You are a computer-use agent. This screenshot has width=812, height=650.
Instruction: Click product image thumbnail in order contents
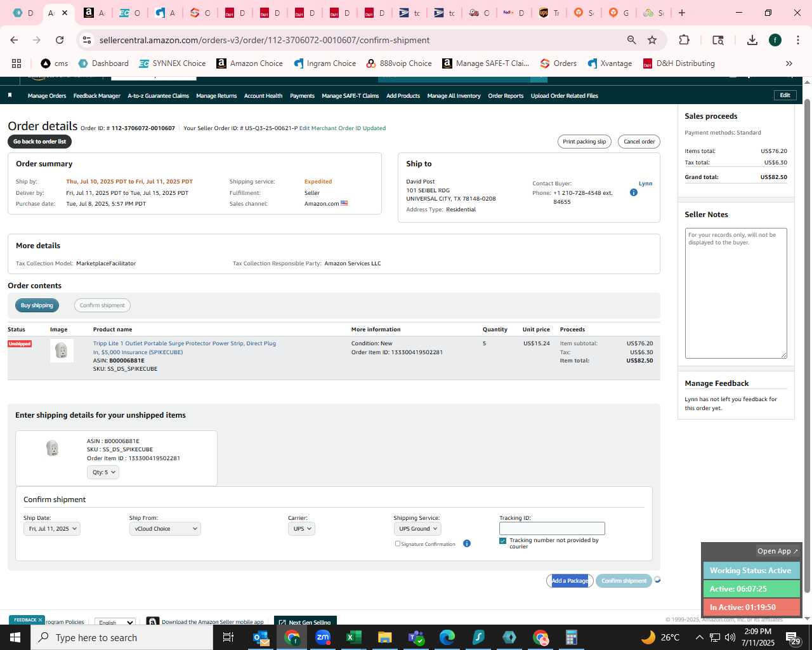[62, 350]
